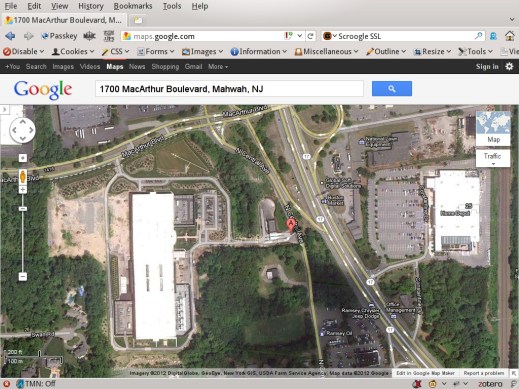Open the File menu

(11, 6)
